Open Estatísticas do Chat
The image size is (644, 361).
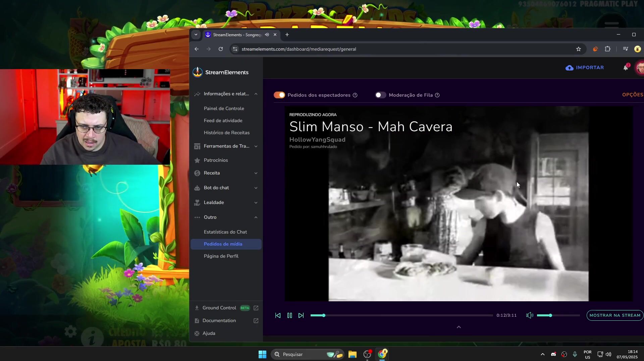pyautogui.click(x=225, y=232)
